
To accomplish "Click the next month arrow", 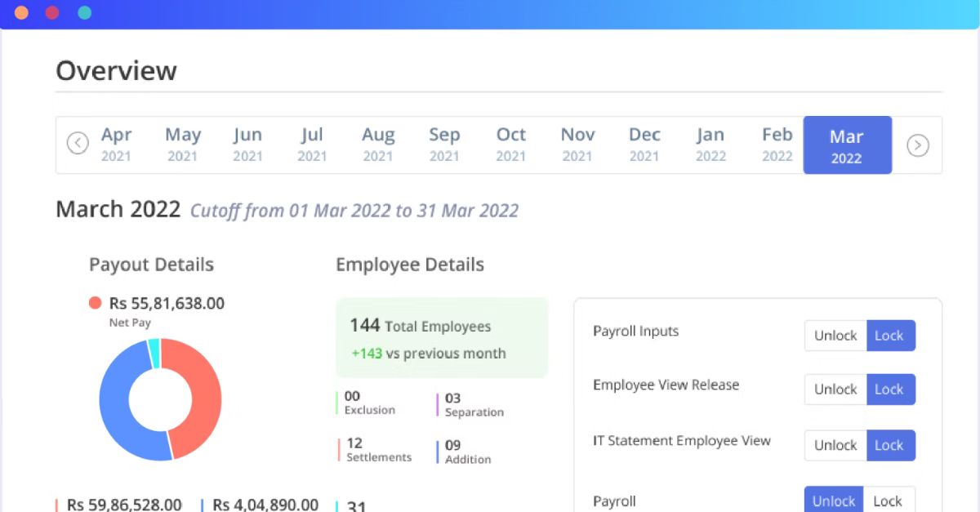I will [917, 145].
